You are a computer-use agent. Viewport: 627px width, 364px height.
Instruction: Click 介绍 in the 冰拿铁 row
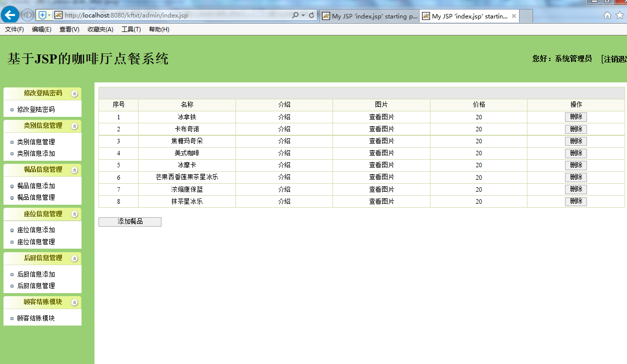coord(284,117)
